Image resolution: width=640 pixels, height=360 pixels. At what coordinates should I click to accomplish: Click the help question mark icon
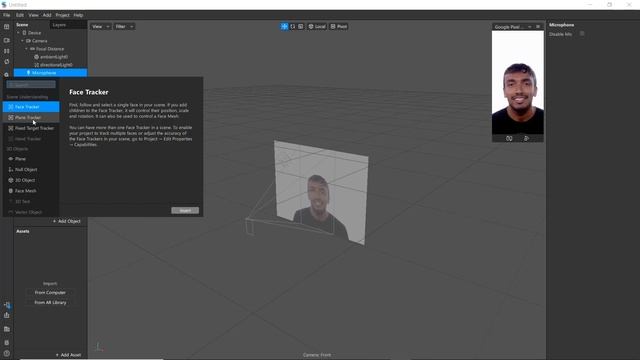pos(7,353)
